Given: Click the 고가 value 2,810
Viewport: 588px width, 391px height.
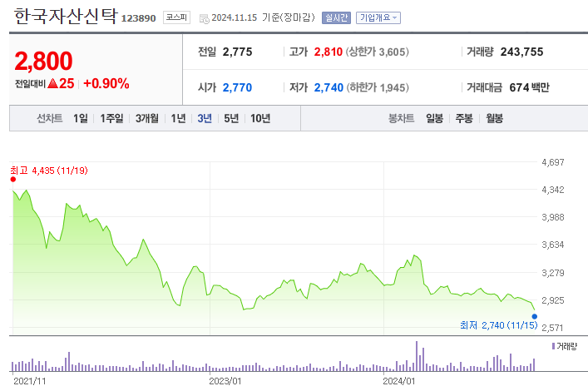Looking at the screenshot, I should (329, 52).
